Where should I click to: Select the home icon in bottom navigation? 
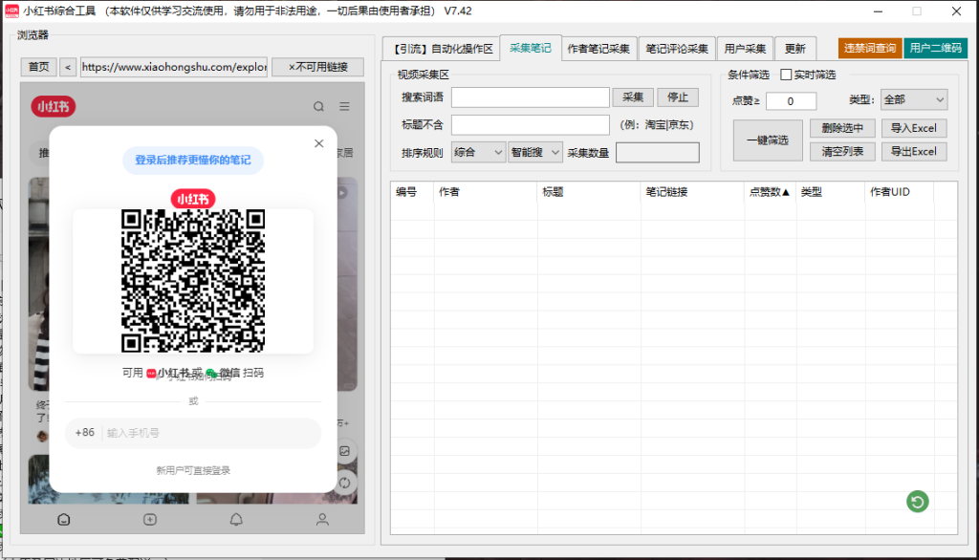(x=63, y=519)
